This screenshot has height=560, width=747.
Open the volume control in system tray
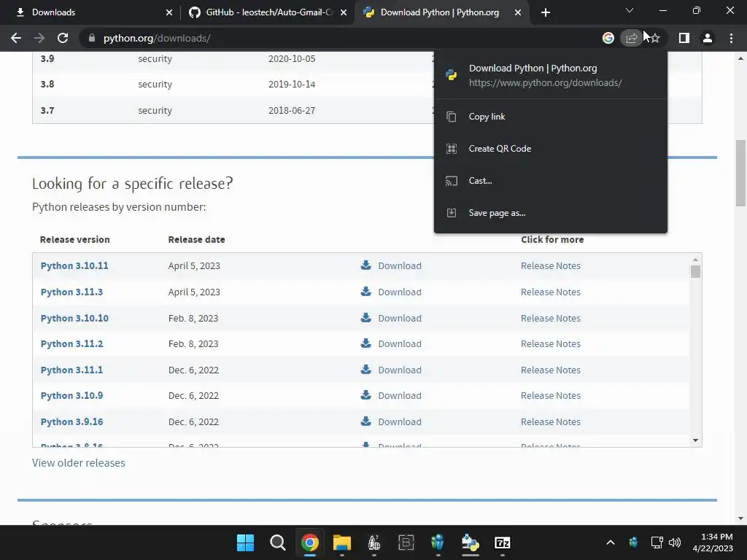(675, 542)
